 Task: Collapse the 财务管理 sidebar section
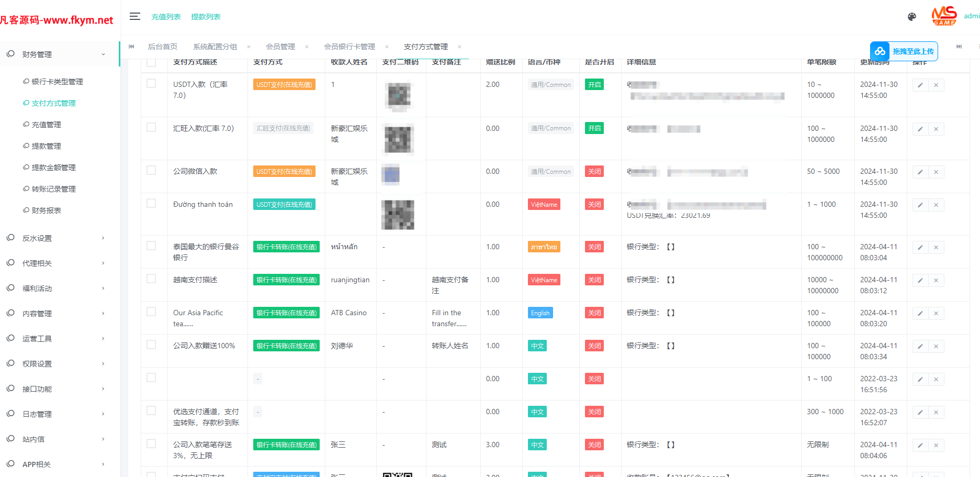pyautogui.click(x=37, y=53)
